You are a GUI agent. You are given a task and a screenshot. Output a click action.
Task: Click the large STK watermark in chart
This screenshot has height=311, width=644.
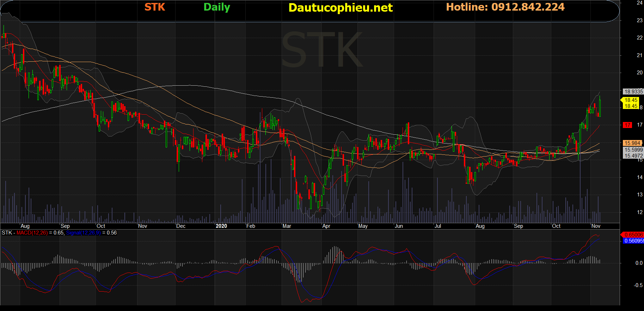pos(322,50)
